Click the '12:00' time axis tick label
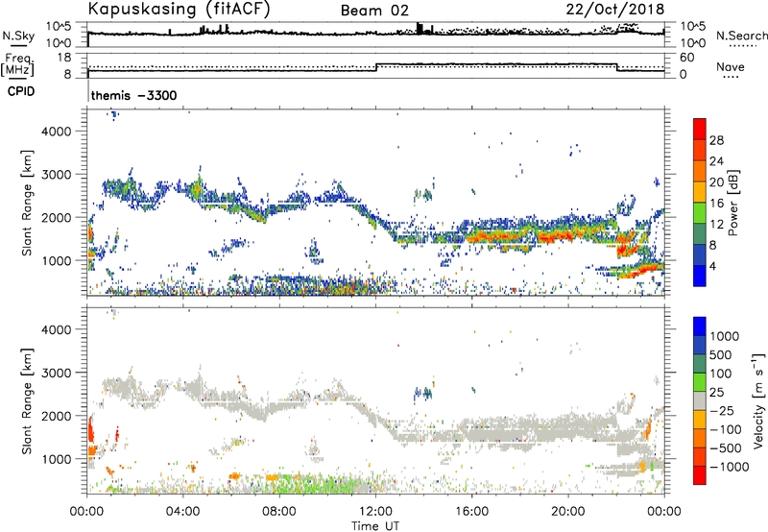Image resolution: width=768 pixels, height=532 pixels. (376, 512)
